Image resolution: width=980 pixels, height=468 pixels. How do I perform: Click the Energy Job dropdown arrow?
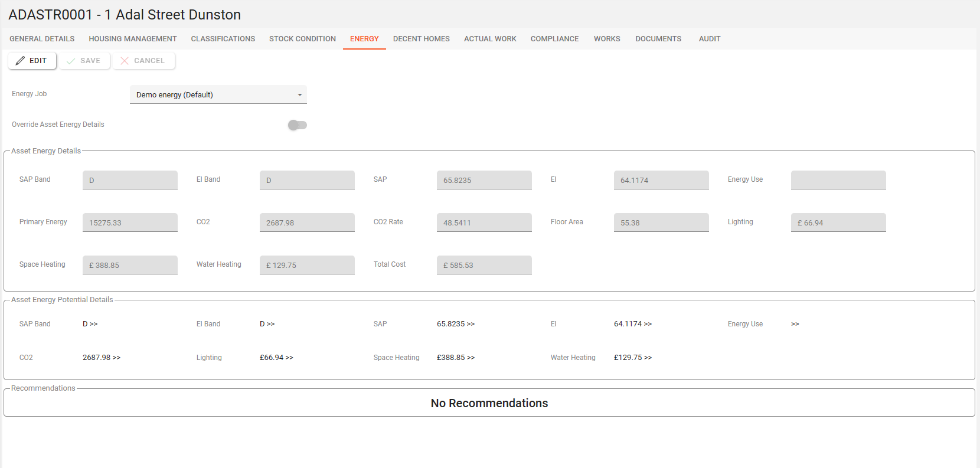[x=300, y=95]
